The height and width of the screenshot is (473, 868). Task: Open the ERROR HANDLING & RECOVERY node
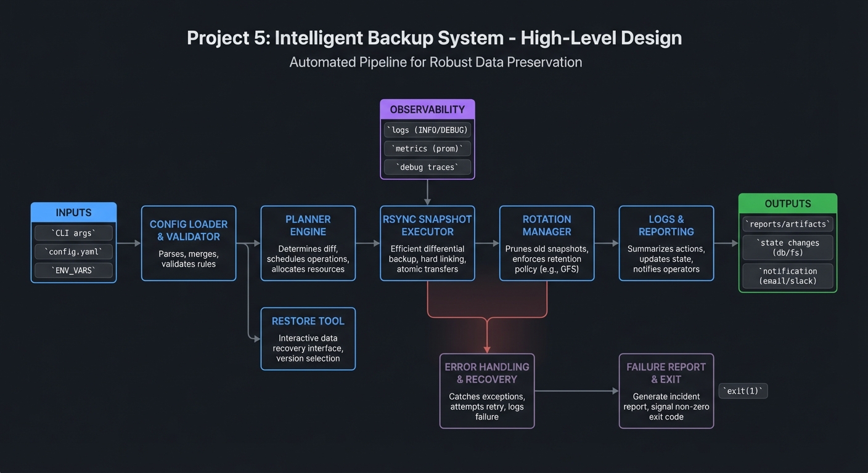[x=487, y=391]
